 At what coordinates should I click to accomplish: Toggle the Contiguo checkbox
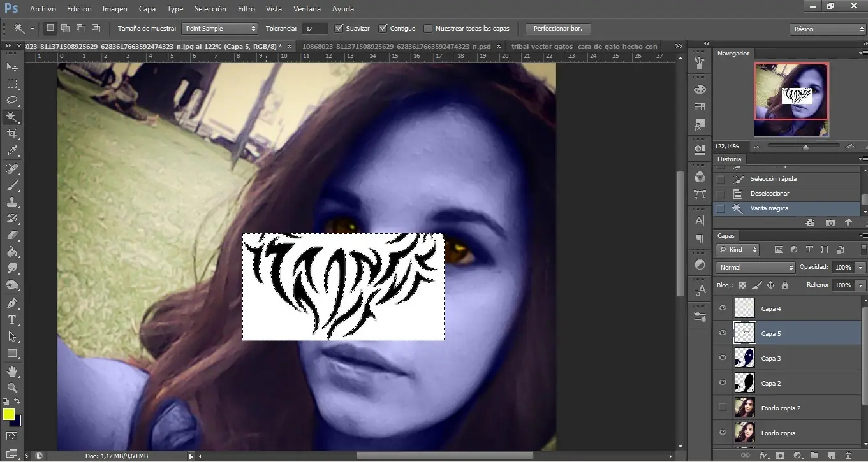coord(383,29)
